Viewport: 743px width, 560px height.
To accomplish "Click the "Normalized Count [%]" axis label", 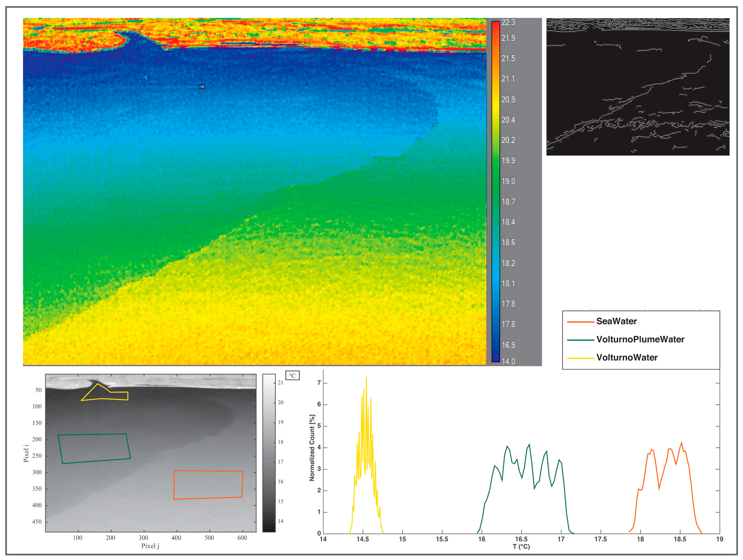I will coord(312,448).
